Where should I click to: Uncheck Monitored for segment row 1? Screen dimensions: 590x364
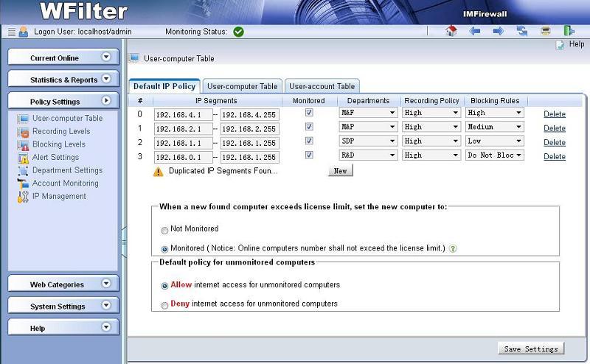coord(309,127)
